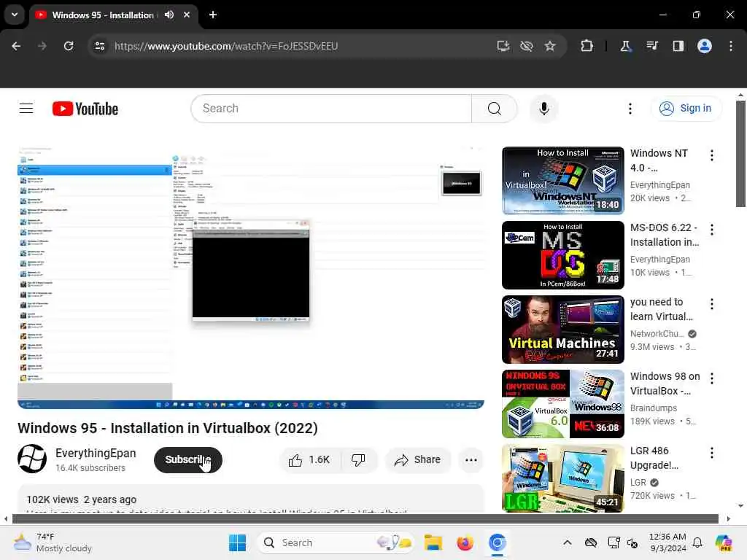Open options menu for MS-DOS 6.22 video
This screenshot has width=747, height=560.
712,230
